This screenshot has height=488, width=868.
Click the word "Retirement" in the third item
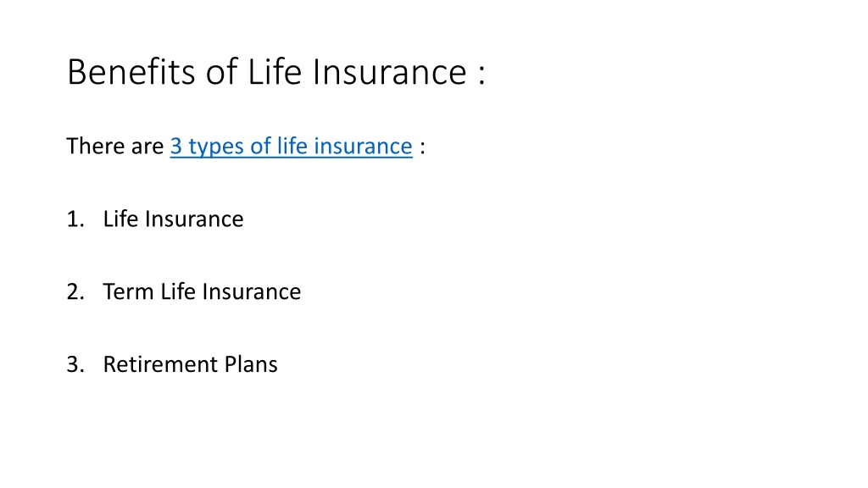[x=160, y=364]
